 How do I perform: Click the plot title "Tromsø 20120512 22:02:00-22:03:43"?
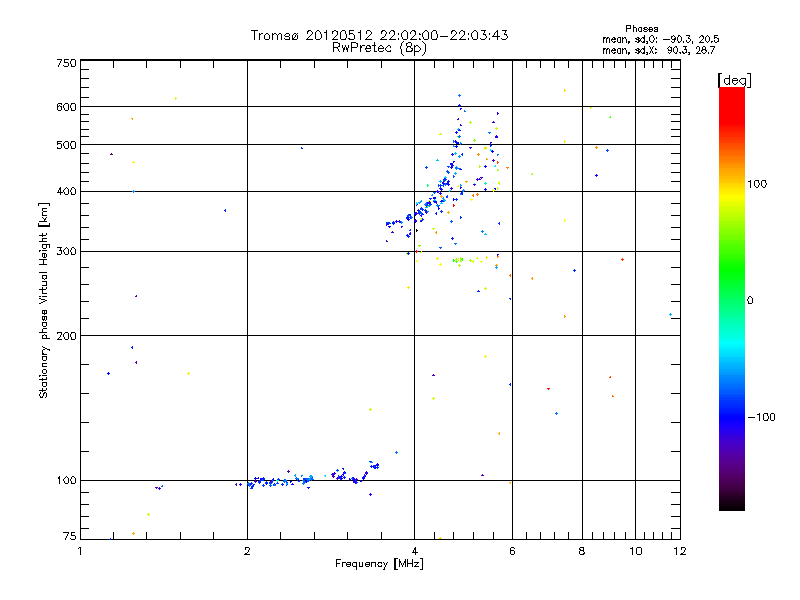tap(379, 35)
